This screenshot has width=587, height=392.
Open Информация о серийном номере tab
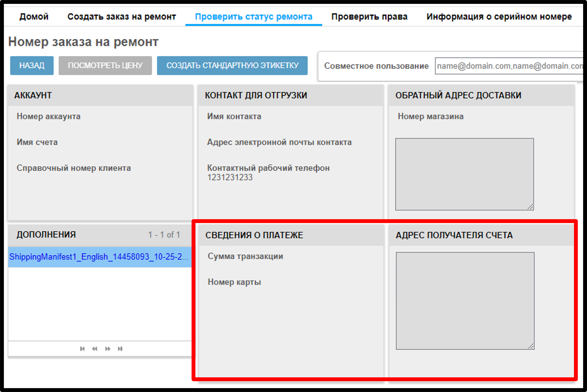click(499, 16)
